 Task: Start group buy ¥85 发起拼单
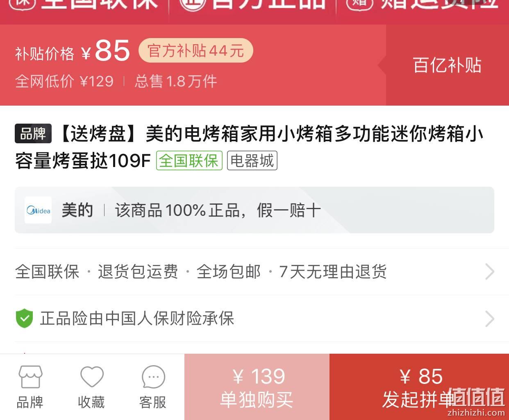pos(419,387)
